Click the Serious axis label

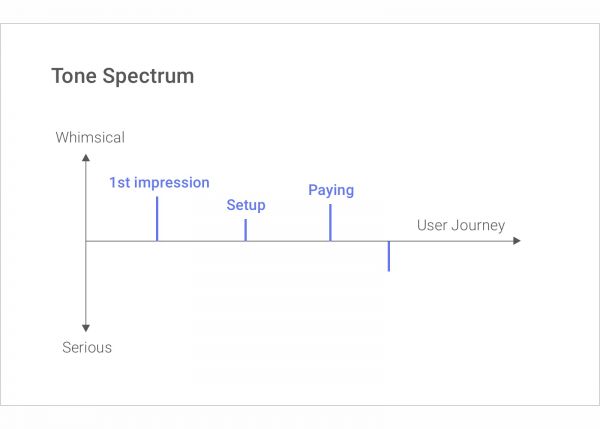coord(87,348)
